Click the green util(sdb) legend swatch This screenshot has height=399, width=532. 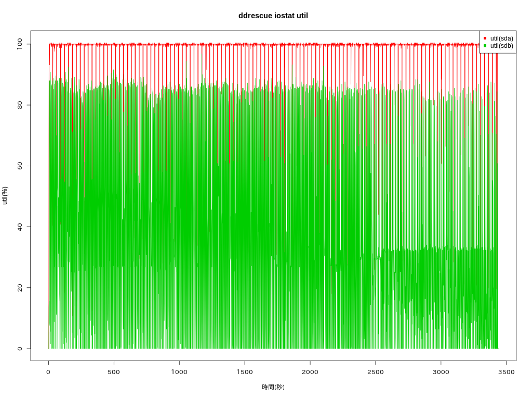(x=485, y=46)
